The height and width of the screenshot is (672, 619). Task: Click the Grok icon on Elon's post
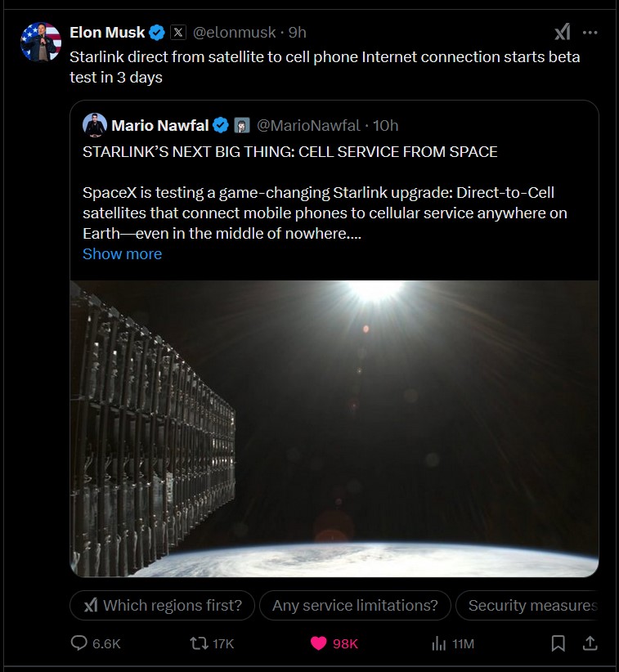click(562, 33)
